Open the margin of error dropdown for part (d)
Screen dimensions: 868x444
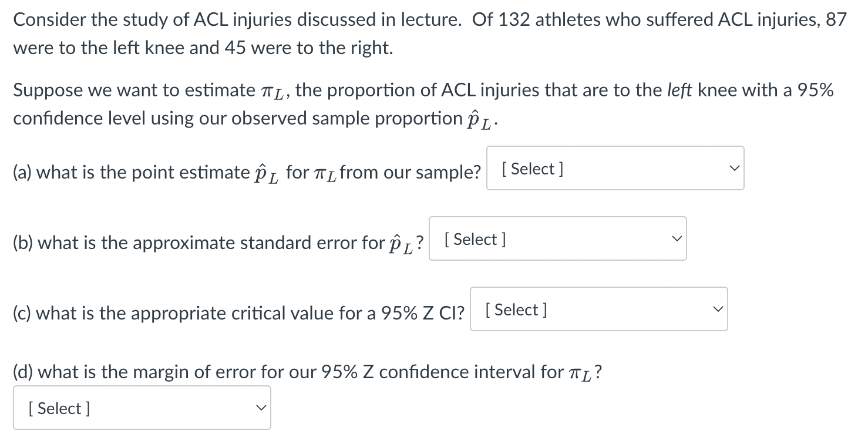click(142, 408)
